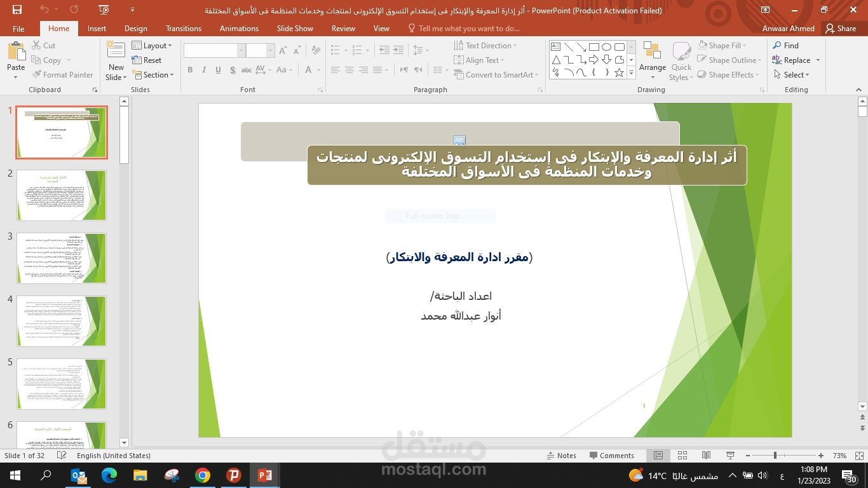Select slide 3 thumbnail
Viewport: 868px width, 488px height.
[62, 258]
